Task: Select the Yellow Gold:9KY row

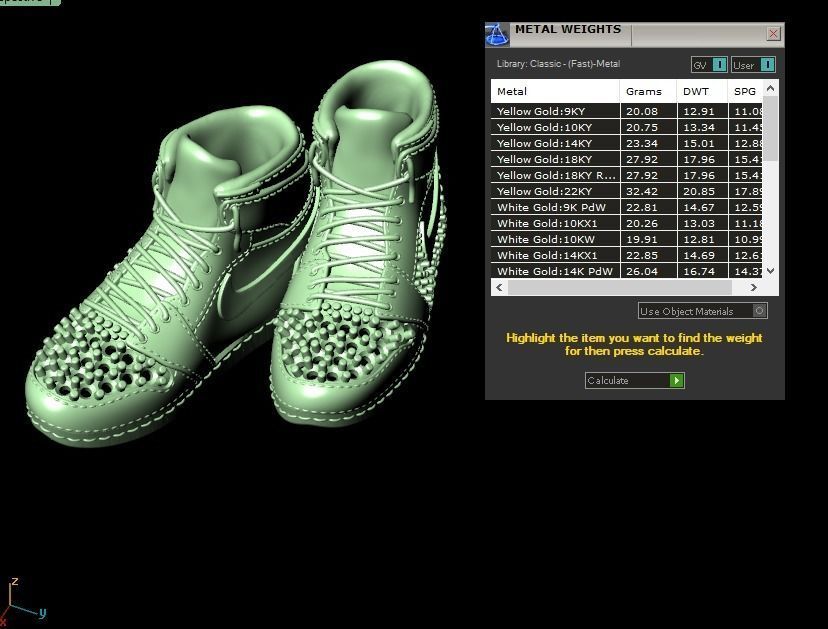Action: [x=627, y=111]
